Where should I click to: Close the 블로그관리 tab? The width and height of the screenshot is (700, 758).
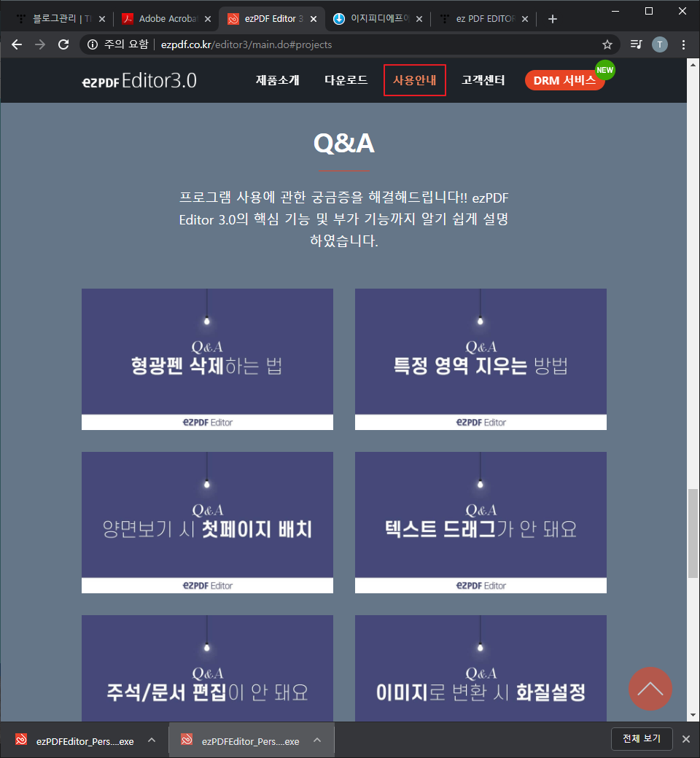pyautogui.click(x=102, y=19)
